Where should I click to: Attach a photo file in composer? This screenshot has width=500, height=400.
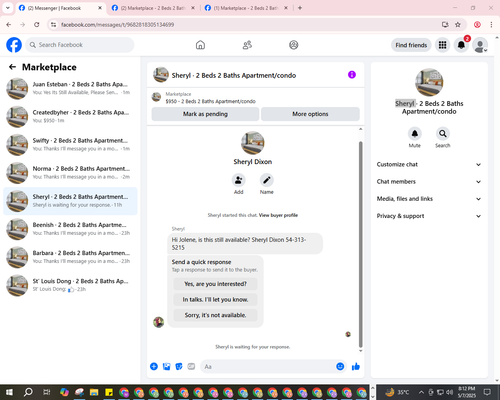point(166,366)
